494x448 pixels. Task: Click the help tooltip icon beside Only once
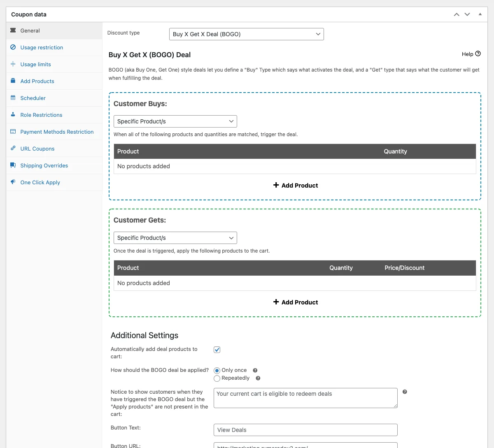coord(255,370)
